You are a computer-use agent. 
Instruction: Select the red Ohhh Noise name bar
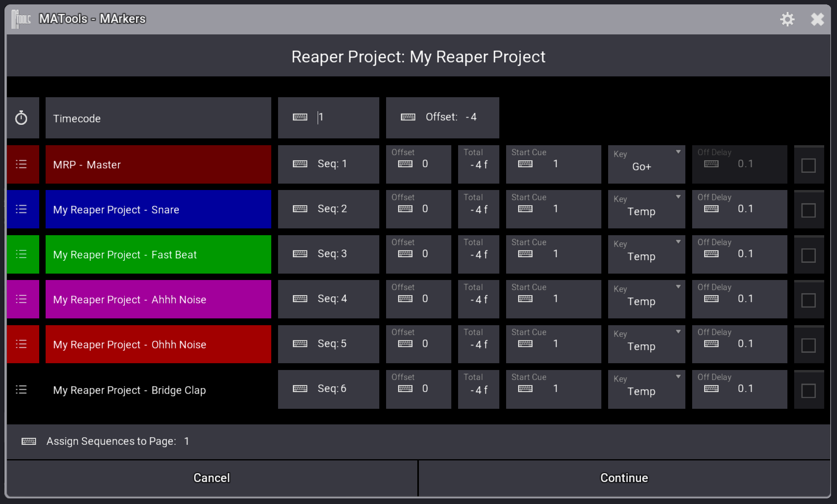[158, 344]
